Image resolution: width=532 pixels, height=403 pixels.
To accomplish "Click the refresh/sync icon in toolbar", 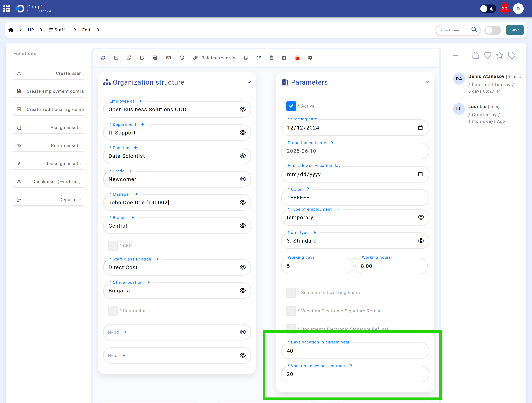I will 103,58.
